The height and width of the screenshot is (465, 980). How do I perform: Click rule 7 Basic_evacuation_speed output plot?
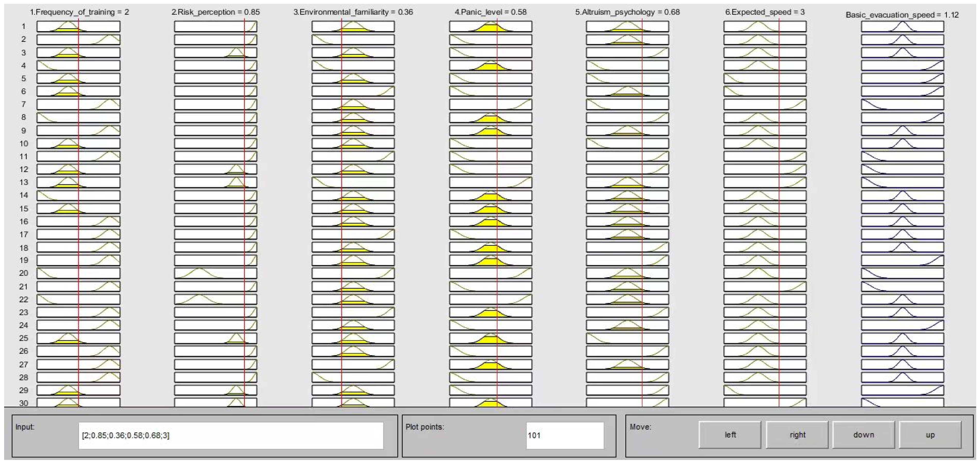(x=902, y=104)
